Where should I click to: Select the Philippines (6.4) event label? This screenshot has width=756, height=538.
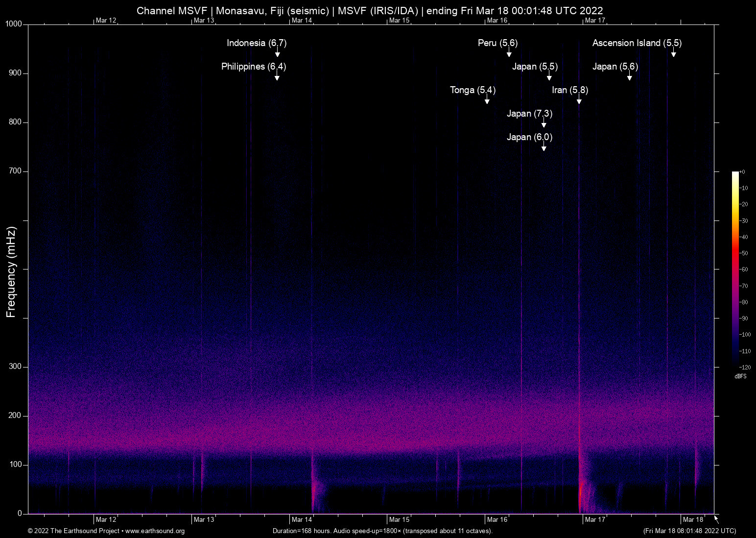(254, 67)
